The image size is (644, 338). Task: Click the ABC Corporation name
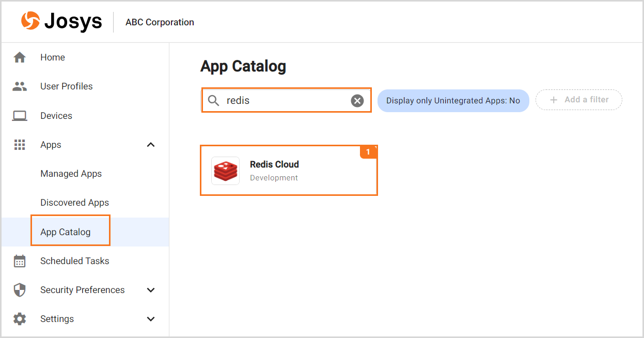pos(160,22)
